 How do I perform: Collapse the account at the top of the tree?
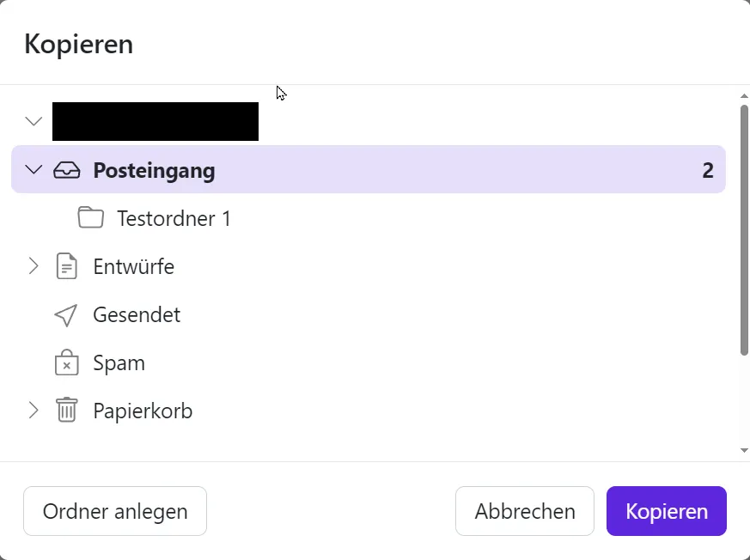tap(33, 121)
